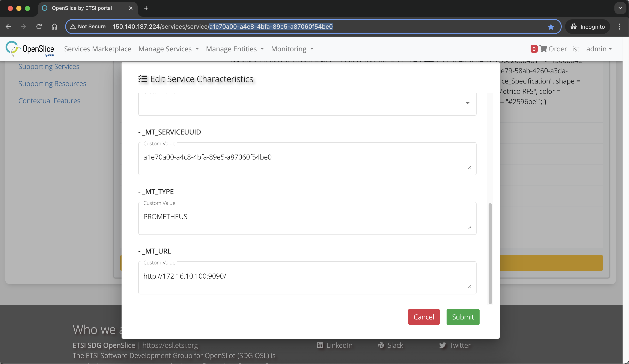The image size is (629, 364).
Task: Click the bookmark star in address bar
Action: click(x=551, y=27)
